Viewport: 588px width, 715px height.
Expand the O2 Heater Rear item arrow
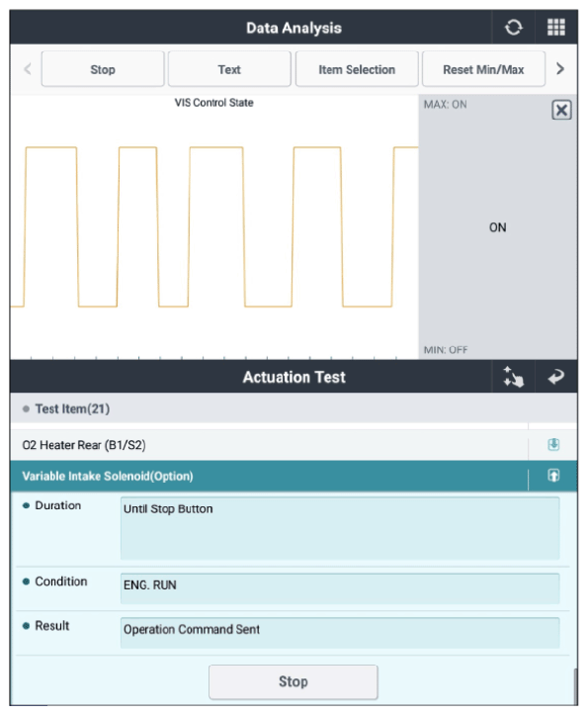click(x=553, y=445)
